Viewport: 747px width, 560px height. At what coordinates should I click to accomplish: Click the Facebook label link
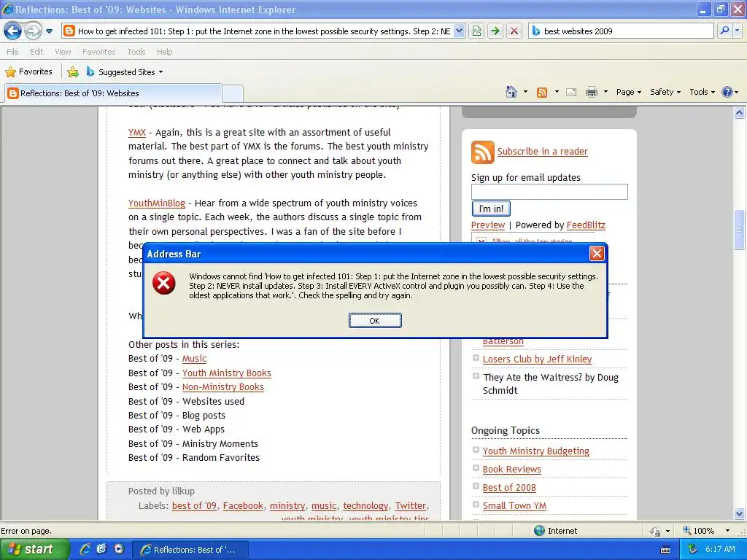pos(243,506)
